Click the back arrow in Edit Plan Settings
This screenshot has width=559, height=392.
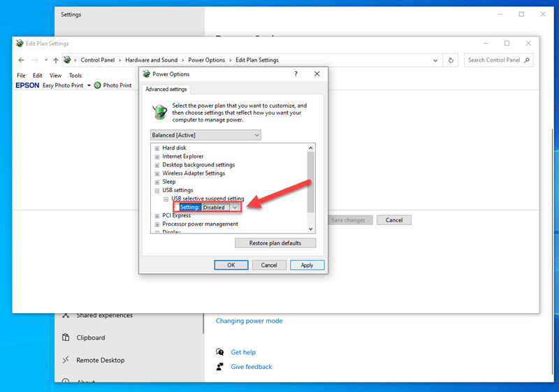pos(21,60)
